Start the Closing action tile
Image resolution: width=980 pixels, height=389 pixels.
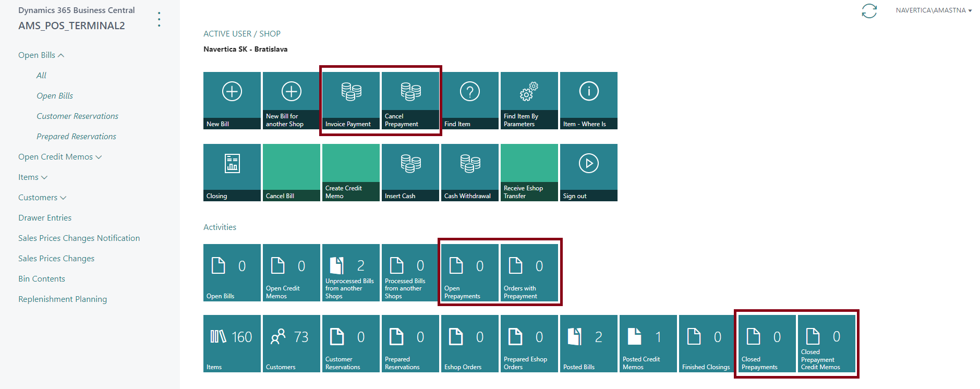(x=232, y=173)
